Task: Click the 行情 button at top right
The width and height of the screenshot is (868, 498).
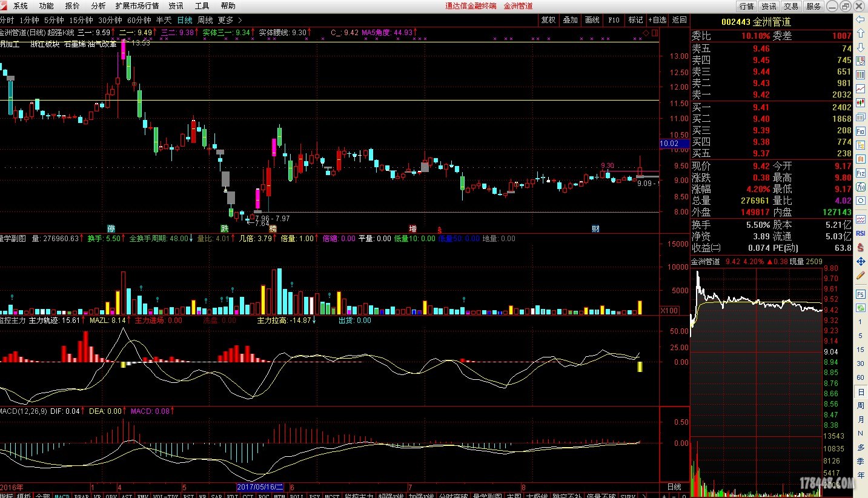Action: (746, 6)
